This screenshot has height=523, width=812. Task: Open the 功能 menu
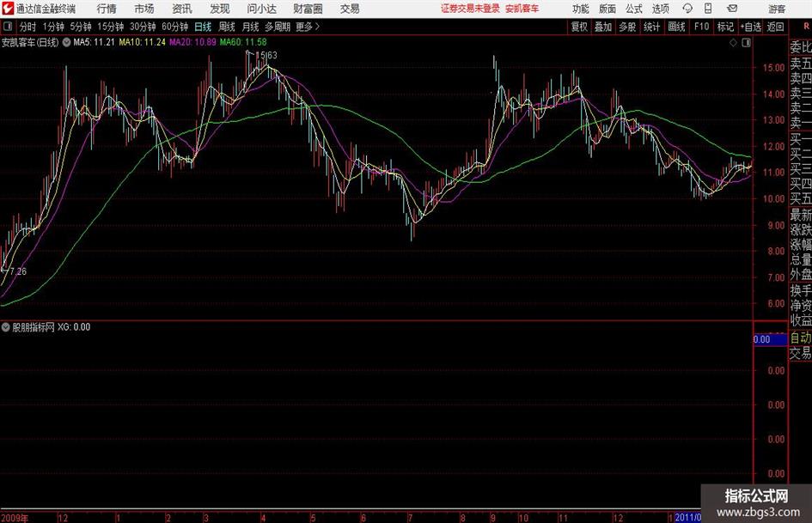point(581,9)
